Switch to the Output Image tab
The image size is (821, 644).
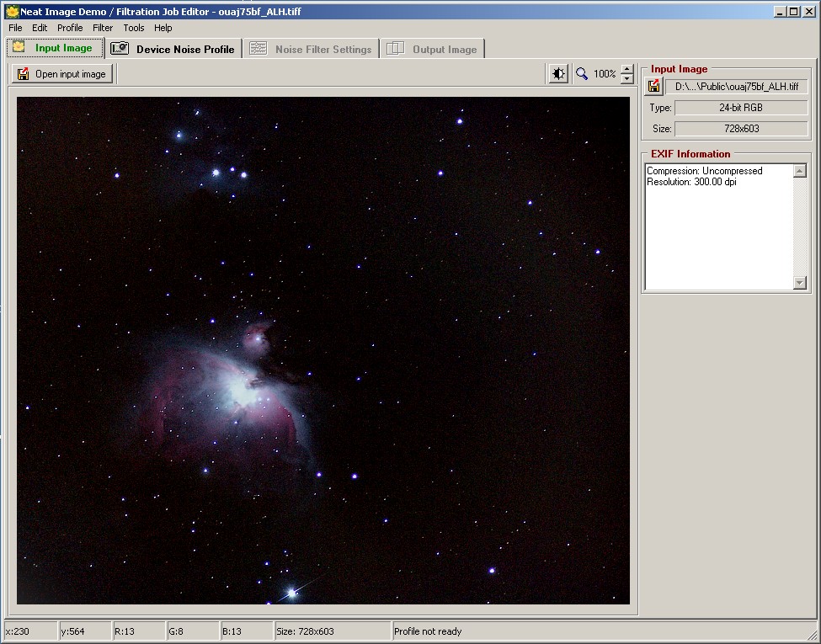(432, 49)
